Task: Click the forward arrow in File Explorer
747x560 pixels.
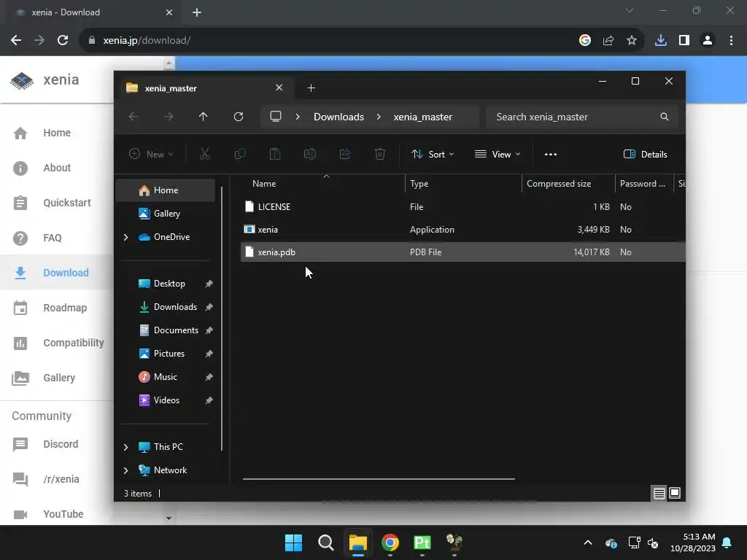Action: 169,117
